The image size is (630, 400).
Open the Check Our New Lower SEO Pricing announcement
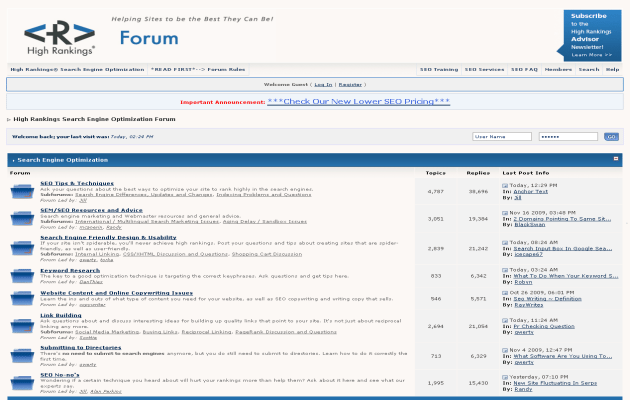358,102
